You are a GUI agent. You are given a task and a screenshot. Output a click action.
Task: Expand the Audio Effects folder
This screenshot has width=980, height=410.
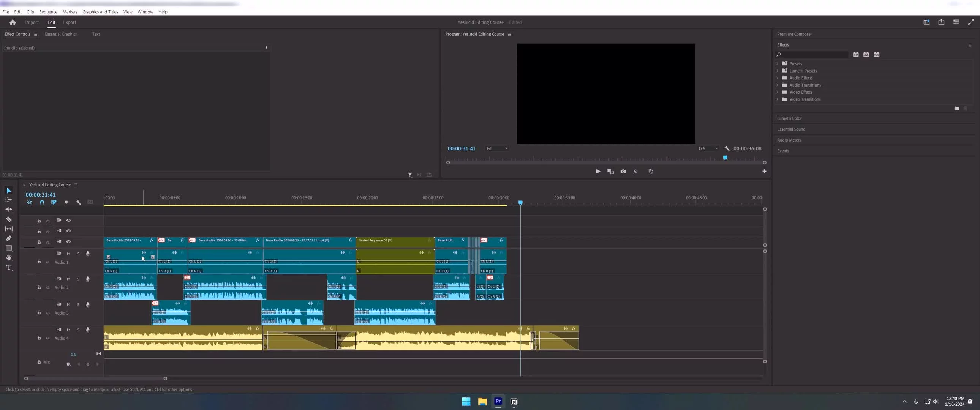point(777,77)
